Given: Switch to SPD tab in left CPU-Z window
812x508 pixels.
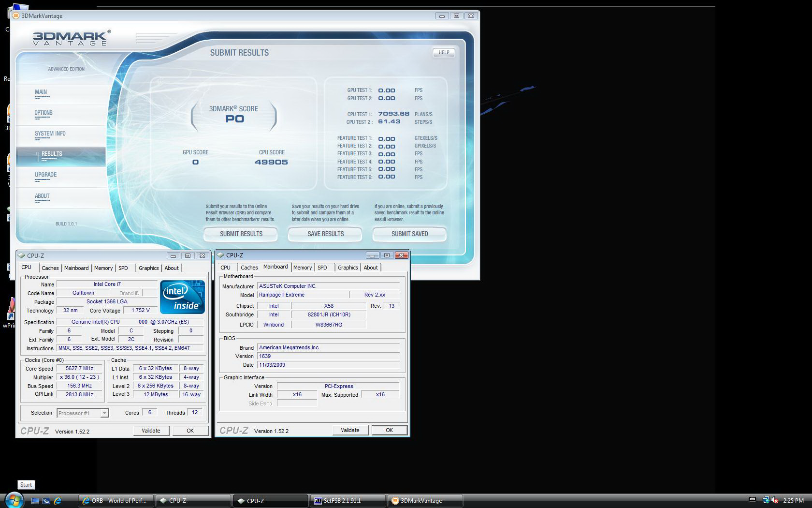Looking at the screenshot, I should 123,268.
